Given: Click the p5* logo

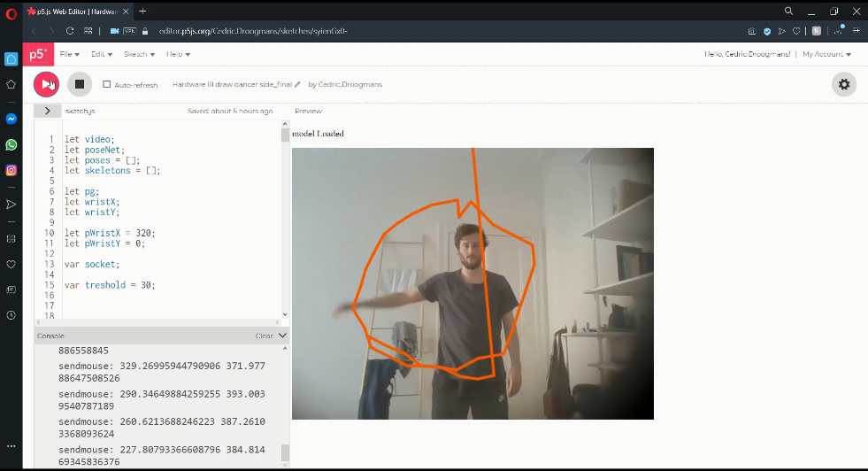Looking at the screenshot, I should (38, 54).
